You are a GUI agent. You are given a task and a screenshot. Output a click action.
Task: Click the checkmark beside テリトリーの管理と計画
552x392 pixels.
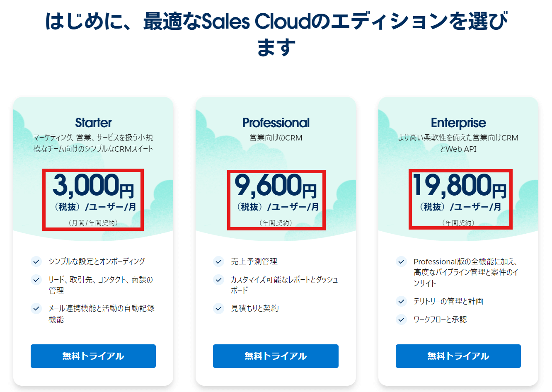click(401, 301)
